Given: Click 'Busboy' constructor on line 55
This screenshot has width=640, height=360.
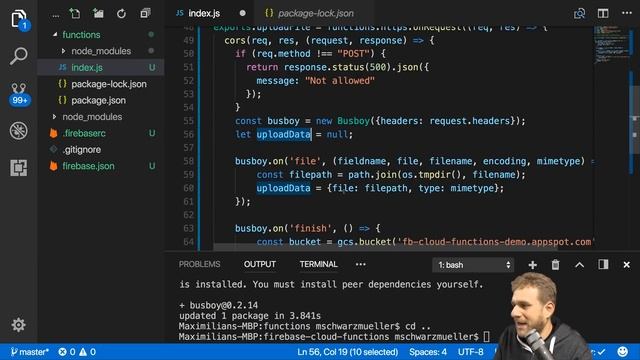Looking at the screenshot, I should tap(353, 121).
